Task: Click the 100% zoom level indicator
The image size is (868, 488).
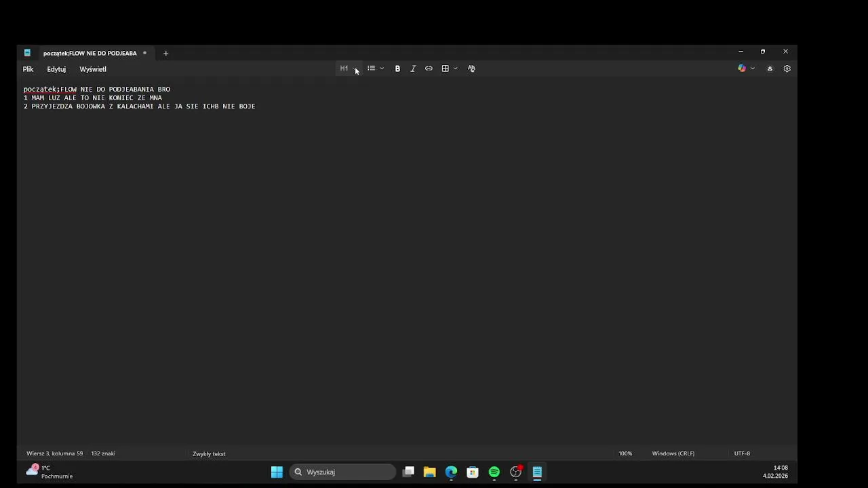Action: (x=625, y=453)
